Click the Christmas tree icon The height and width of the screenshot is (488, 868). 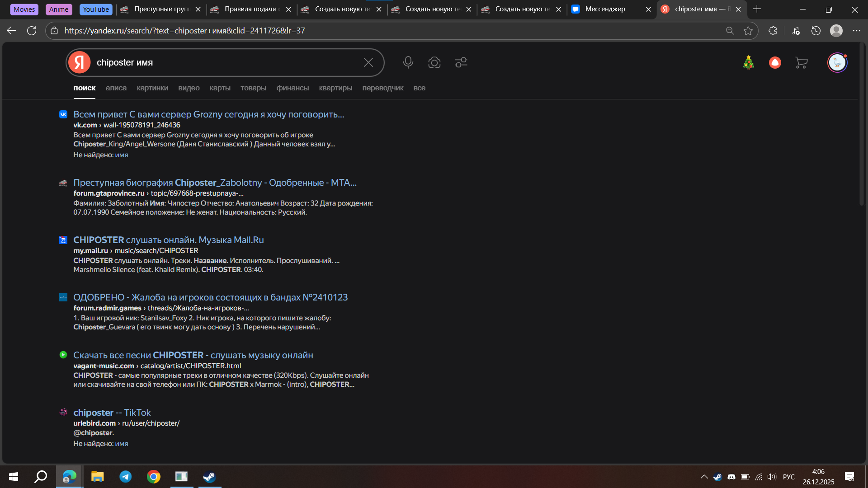748,62
